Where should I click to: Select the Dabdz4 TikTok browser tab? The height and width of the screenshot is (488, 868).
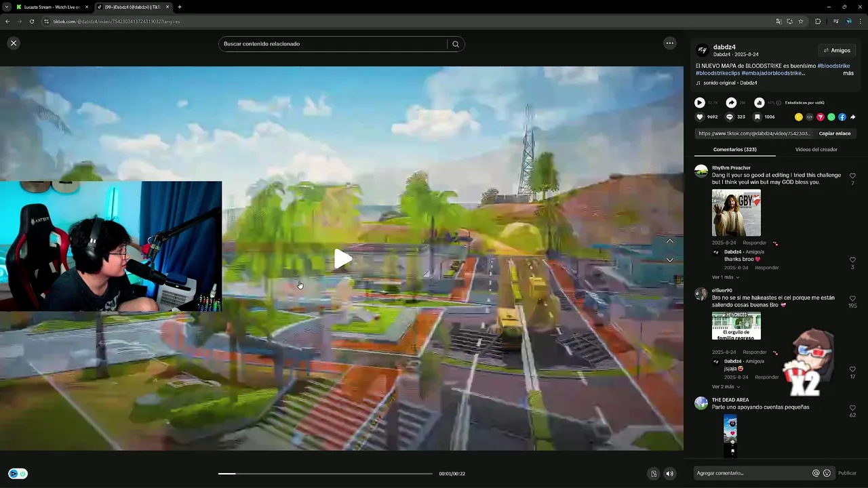click(132, 7)
